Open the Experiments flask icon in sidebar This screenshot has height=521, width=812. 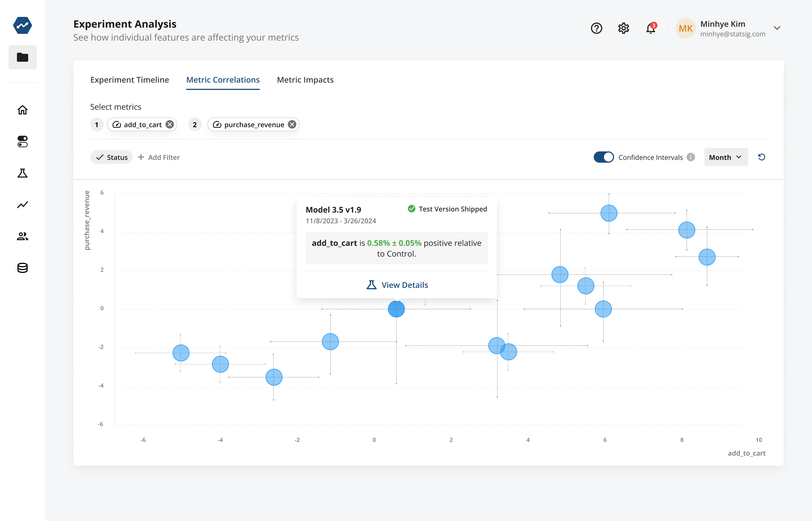point(22,173)
